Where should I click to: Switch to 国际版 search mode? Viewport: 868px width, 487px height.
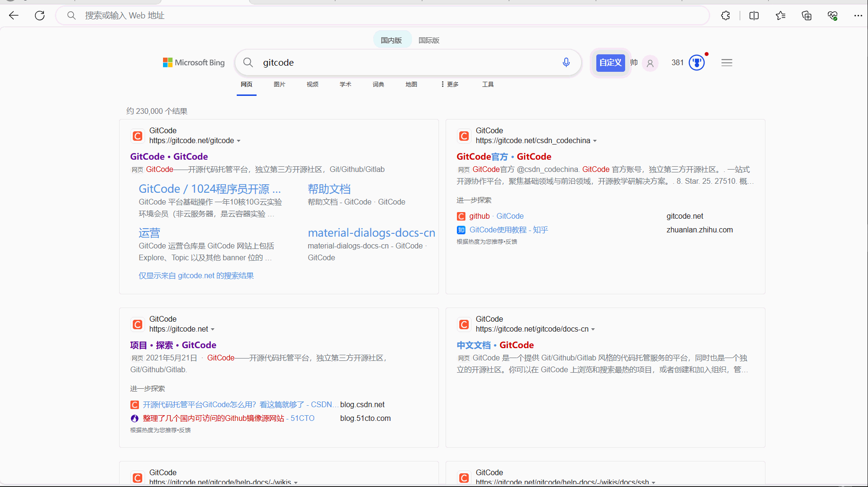pos(429,40)
